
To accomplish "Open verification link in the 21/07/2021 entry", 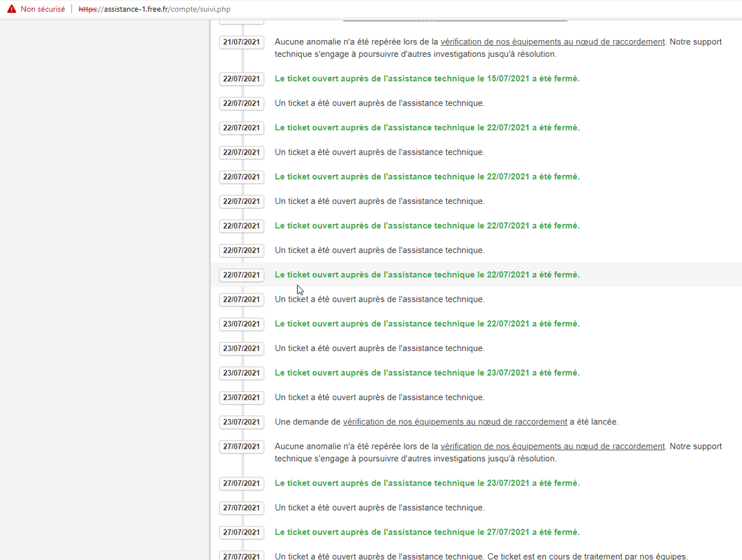I will tap(553, 42).
